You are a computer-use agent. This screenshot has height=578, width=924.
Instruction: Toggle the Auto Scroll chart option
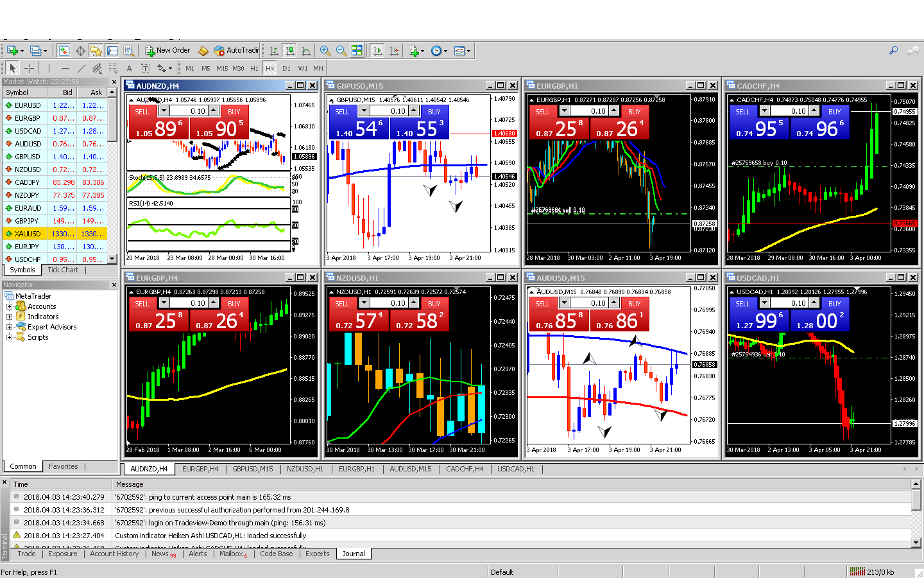(377, 51)
